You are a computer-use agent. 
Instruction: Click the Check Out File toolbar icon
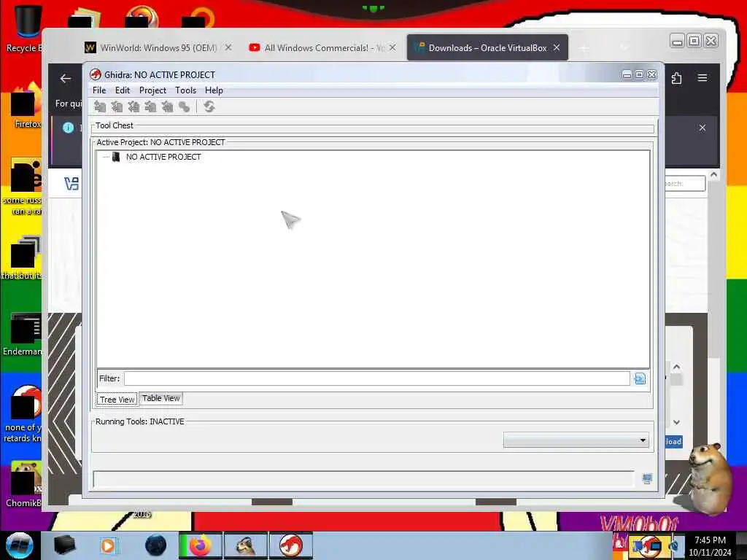[x=117, y=106]
